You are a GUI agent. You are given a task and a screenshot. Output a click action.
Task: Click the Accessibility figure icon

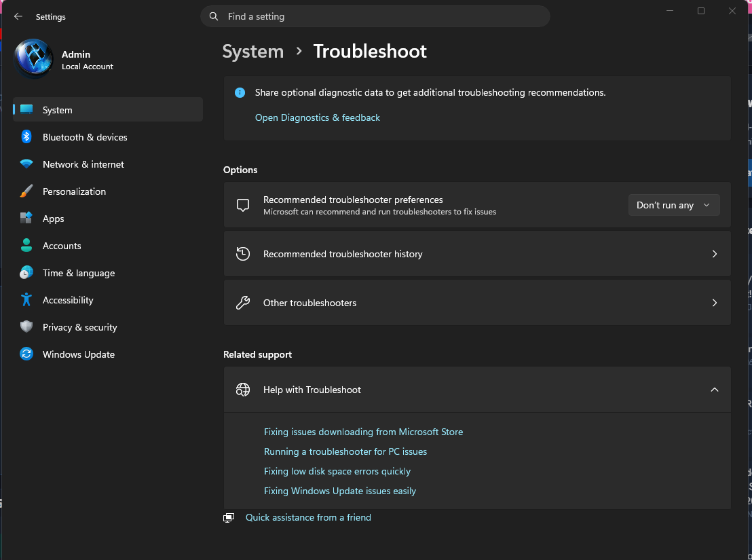point(26,299)
